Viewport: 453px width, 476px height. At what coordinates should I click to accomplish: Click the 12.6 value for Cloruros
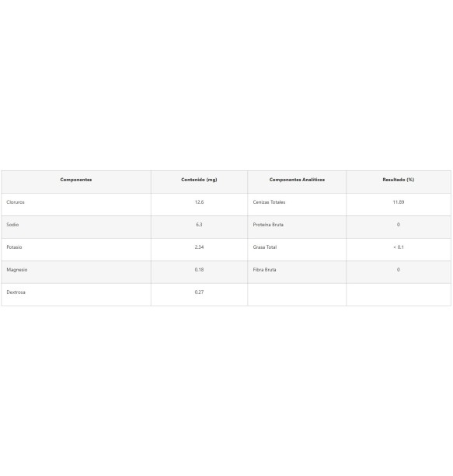(x=199, y=202)
